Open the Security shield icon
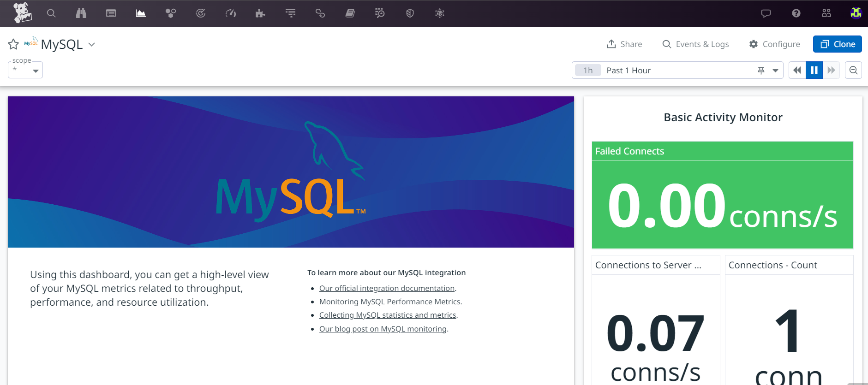 pyautogui.click(x=410, y=13)
